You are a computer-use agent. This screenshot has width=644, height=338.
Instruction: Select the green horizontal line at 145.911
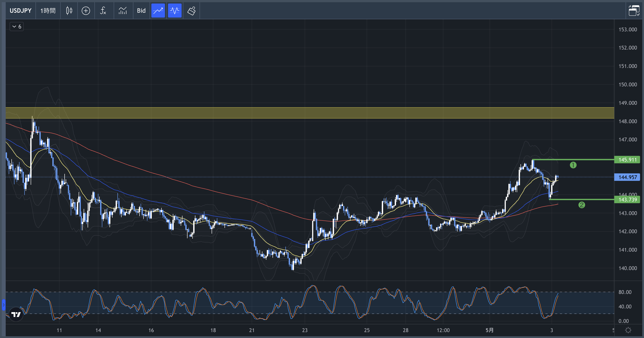pos(573,160)
